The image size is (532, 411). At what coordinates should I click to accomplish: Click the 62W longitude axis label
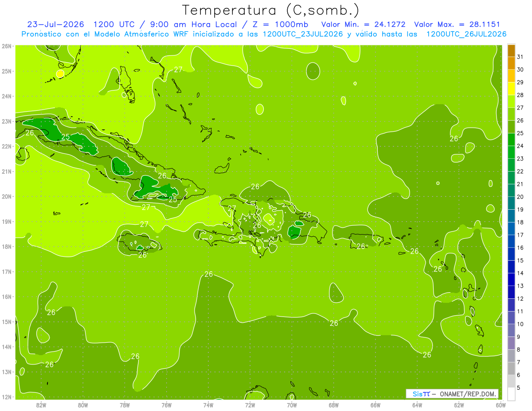coord(459,405)
